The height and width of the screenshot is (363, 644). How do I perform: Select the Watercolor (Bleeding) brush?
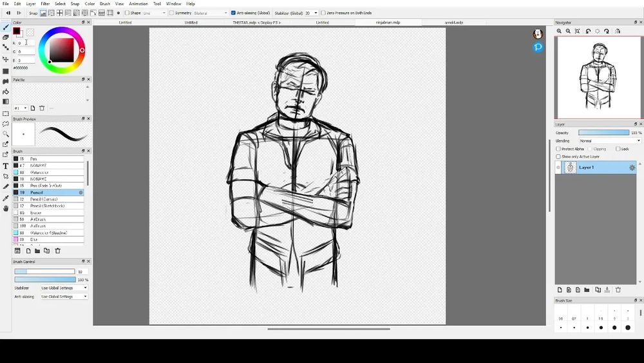48,233
